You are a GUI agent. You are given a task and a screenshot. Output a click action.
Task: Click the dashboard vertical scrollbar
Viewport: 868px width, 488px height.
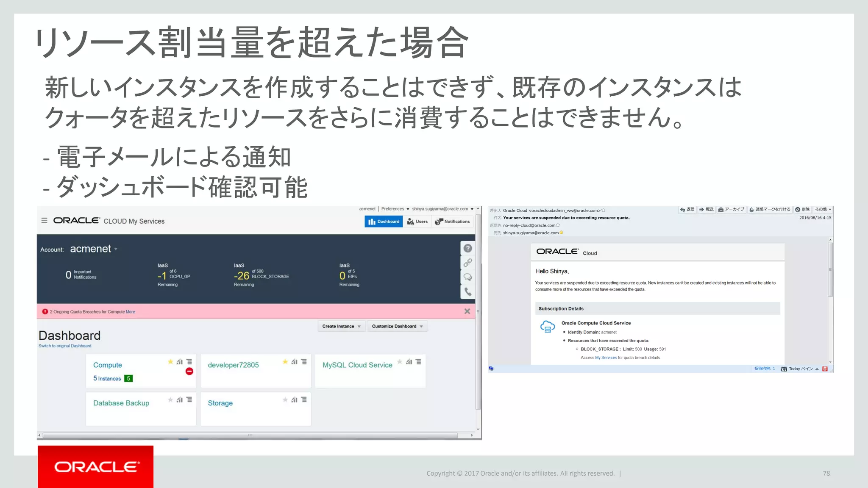click(478, 311)
